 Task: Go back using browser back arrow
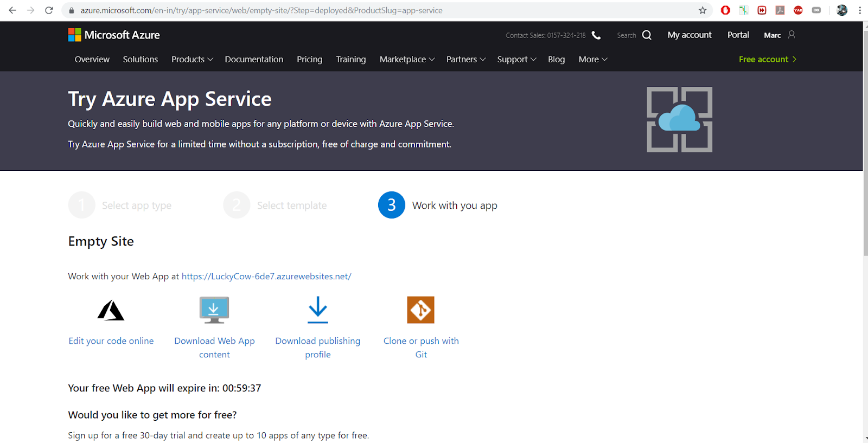coord(12,10)
